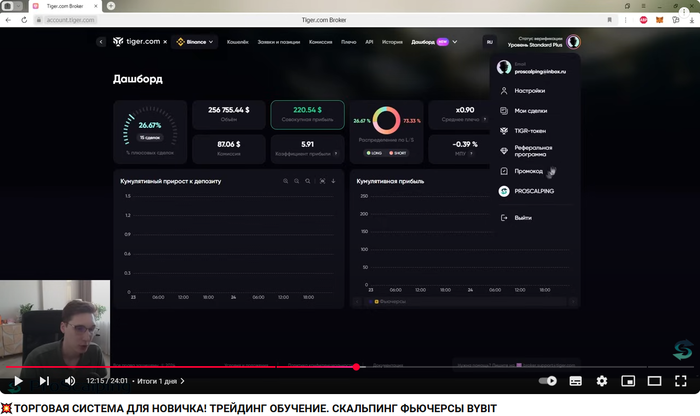
Task: Select the PROSCALPING menu entry
Action: click(x=534, y=191)
